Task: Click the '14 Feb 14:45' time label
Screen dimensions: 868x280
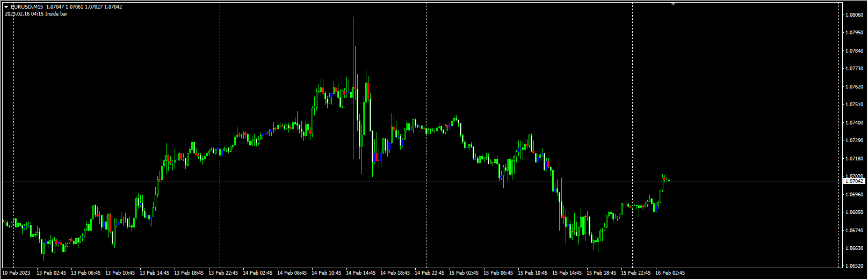Action: 361,273
